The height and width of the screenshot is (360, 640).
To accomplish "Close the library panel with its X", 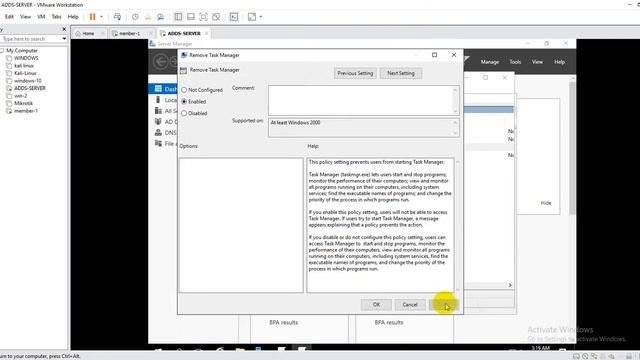I will 64,29.
